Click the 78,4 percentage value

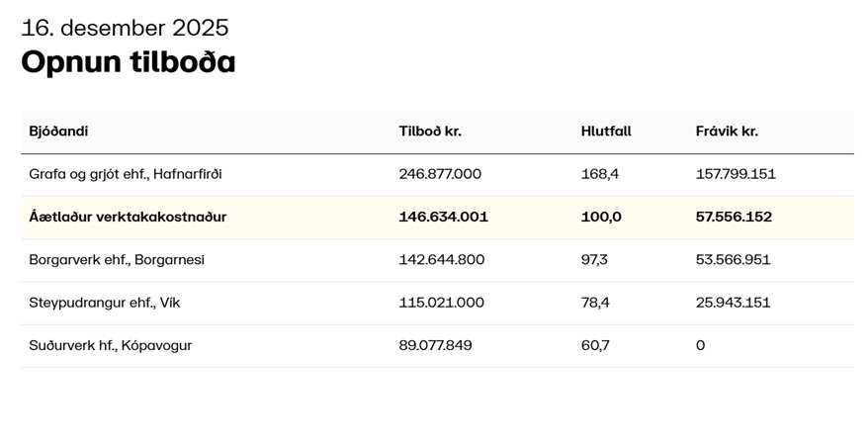595,303
